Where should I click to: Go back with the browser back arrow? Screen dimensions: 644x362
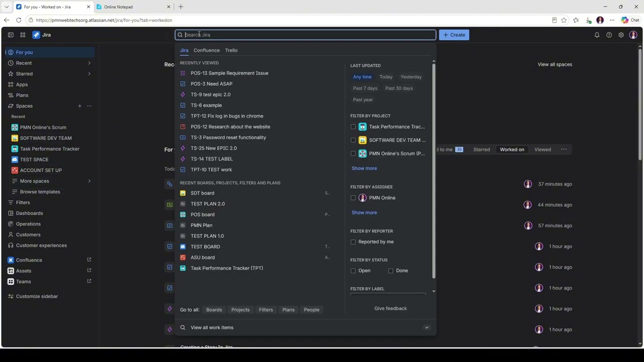pyautogui.click(x=7, y=20)
